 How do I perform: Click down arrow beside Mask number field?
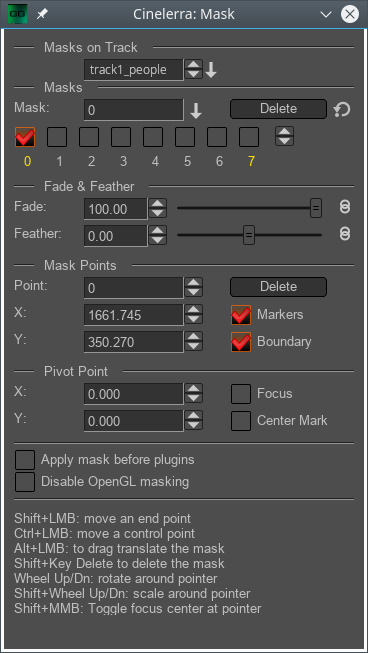pyautogui.click(x=196, y=111)
